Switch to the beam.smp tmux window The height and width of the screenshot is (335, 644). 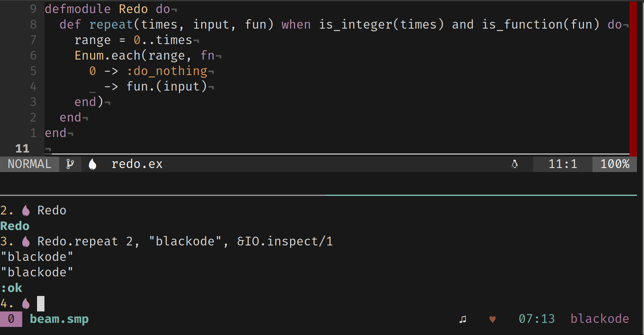pos(59,319)
